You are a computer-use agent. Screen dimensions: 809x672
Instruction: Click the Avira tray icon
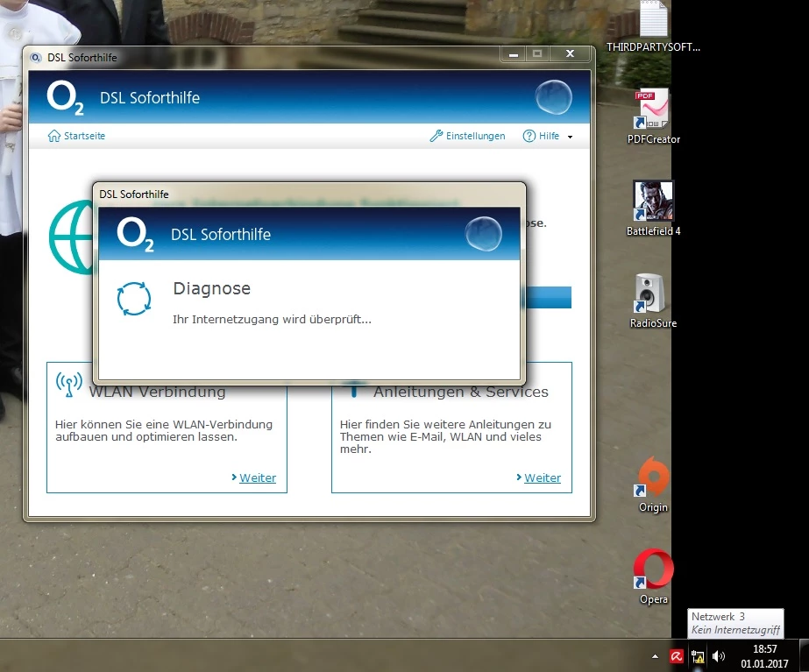pyautogui.click(x=677, y=656)
